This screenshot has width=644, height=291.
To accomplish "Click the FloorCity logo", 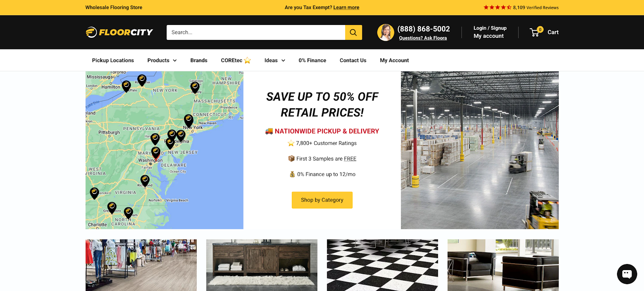I will pyautogui.click(x=120, y=32).
